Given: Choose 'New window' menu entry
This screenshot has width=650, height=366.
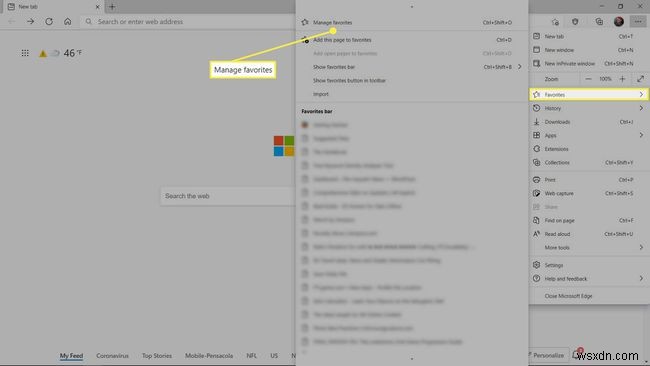Looking at the screenshot, I should click(589, 50).
